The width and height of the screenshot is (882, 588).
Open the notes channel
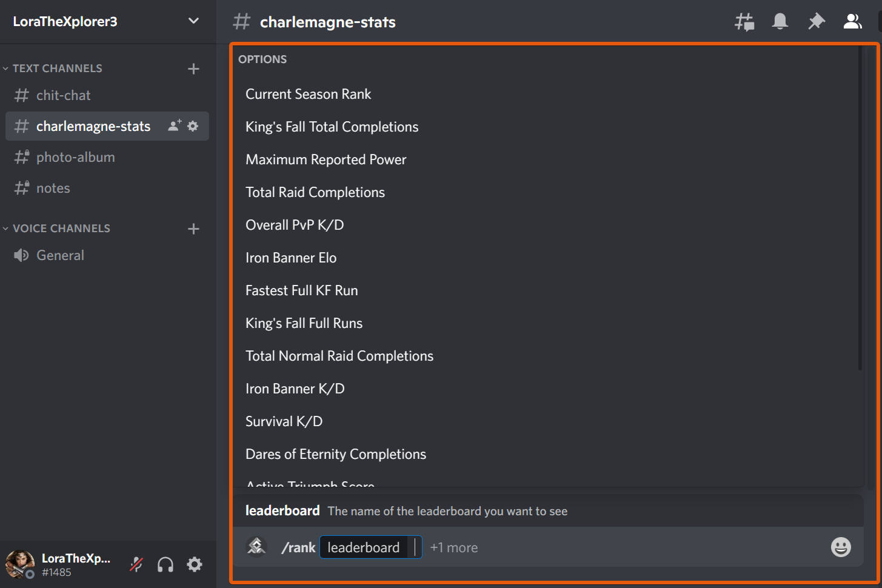[x=107, y=188]
